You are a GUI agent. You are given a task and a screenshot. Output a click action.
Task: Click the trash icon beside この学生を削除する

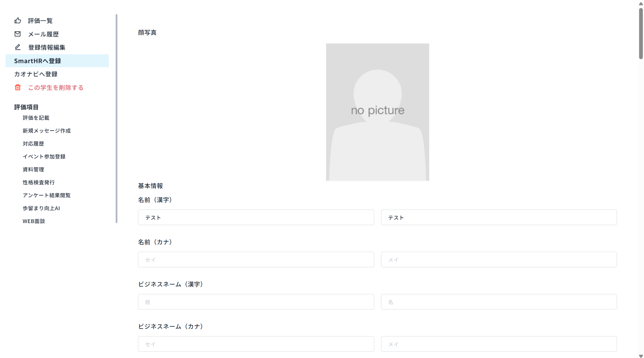(x=18, y=88)
